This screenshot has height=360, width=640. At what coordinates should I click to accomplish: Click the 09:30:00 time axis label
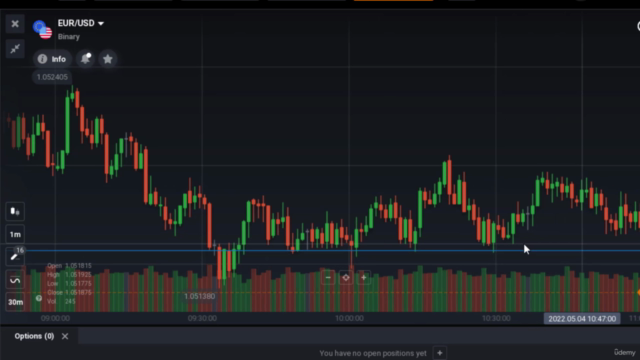click(202, 318)
